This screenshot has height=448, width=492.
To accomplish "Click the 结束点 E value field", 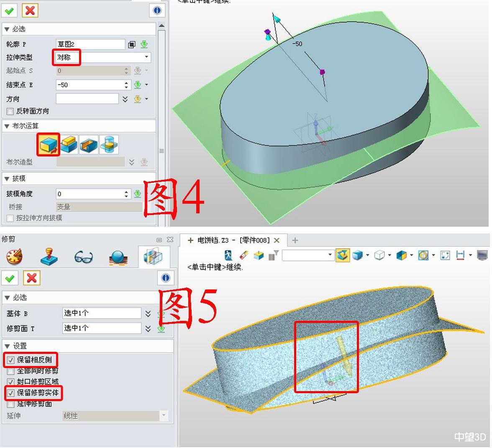I will (x=90, y=85).
